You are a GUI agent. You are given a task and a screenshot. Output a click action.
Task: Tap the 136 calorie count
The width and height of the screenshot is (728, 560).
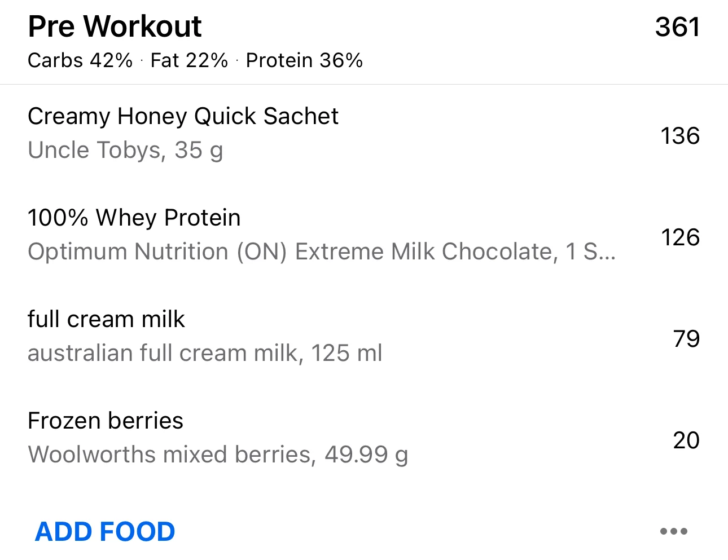[x=680, y=136]
